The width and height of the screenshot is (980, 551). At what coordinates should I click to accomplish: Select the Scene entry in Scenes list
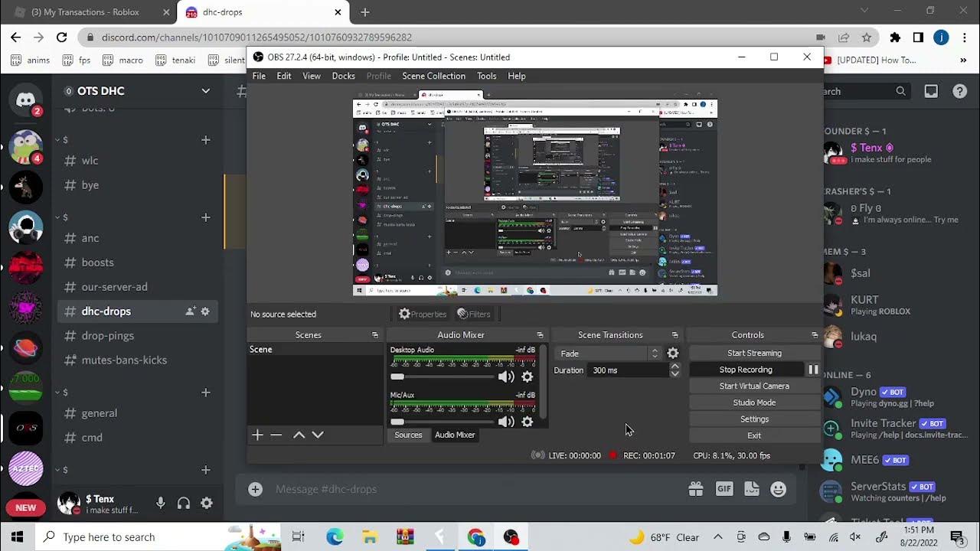click(315, 349)
